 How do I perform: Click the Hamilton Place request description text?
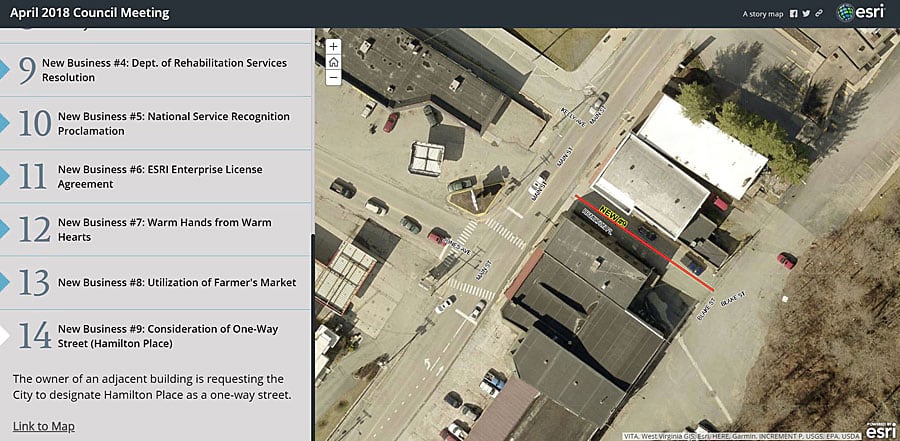tap(152, 387)
